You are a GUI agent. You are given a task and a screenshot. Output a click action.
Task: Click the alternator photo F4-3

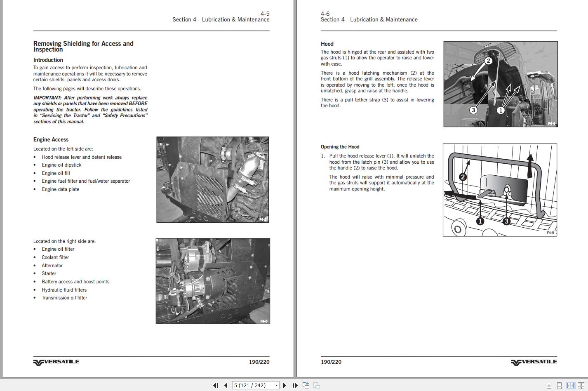point(213,281)
